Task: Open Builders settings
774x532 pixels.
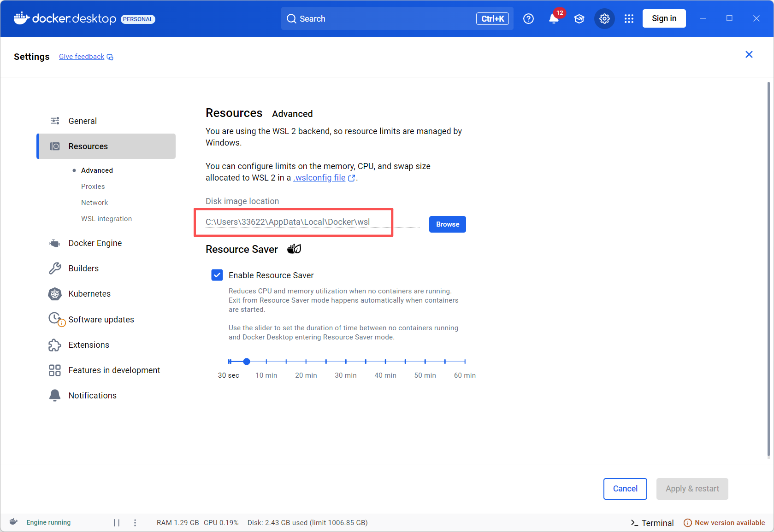Action: click(106, 268)
